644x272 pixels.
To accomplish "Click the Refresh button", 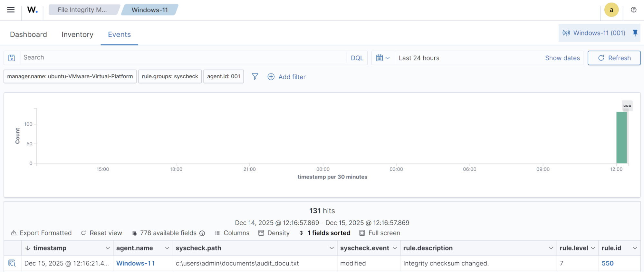I will (614, 58).
